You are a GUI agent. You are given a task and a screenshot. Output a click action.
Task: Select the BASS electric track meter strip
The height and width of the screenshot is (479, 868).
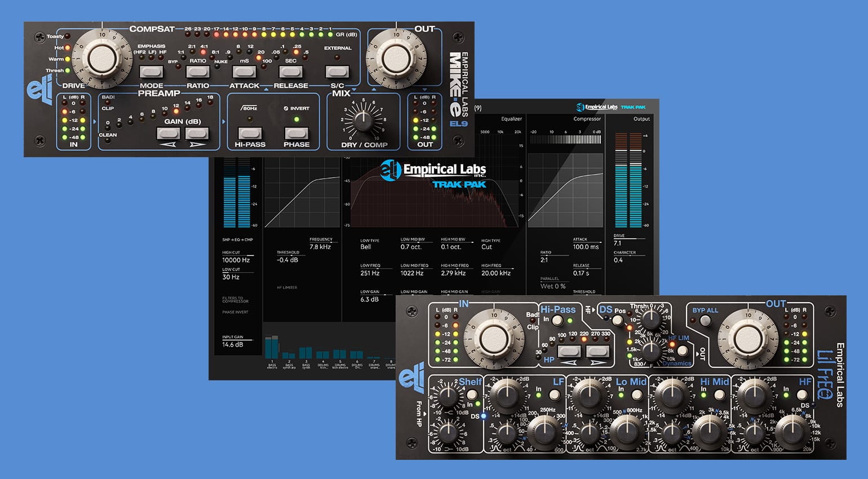pos(272,347)
